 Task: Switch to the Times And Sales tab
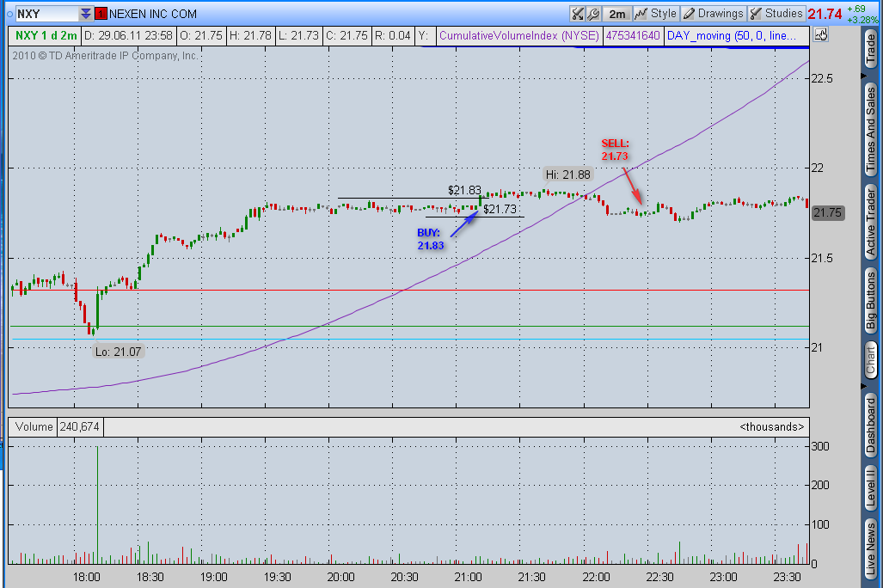pyautogui.click(x=871, y=128)
